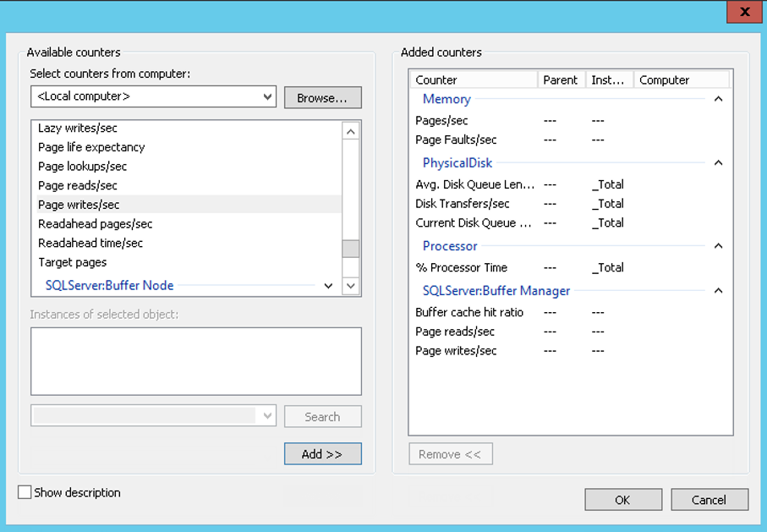Select the Target pages counter
Image resolution: width=767 pixels, height=532 pixels.
[72, 262]
